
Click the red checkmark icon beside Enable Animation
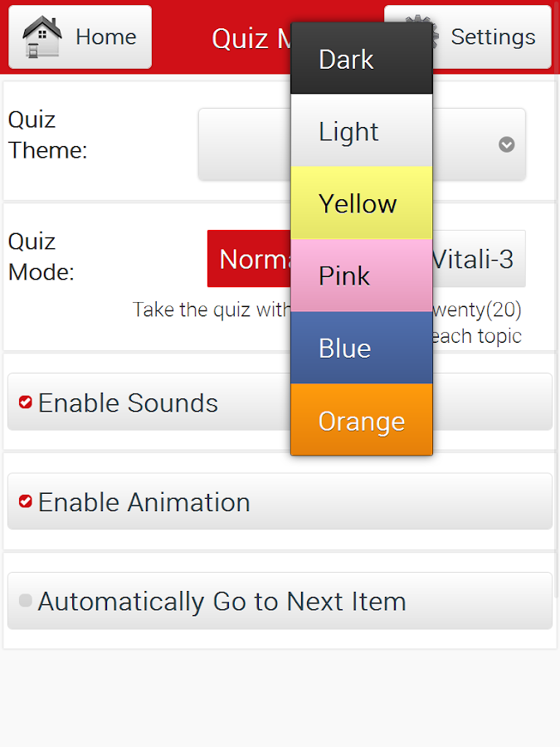[x=24, y=501]
